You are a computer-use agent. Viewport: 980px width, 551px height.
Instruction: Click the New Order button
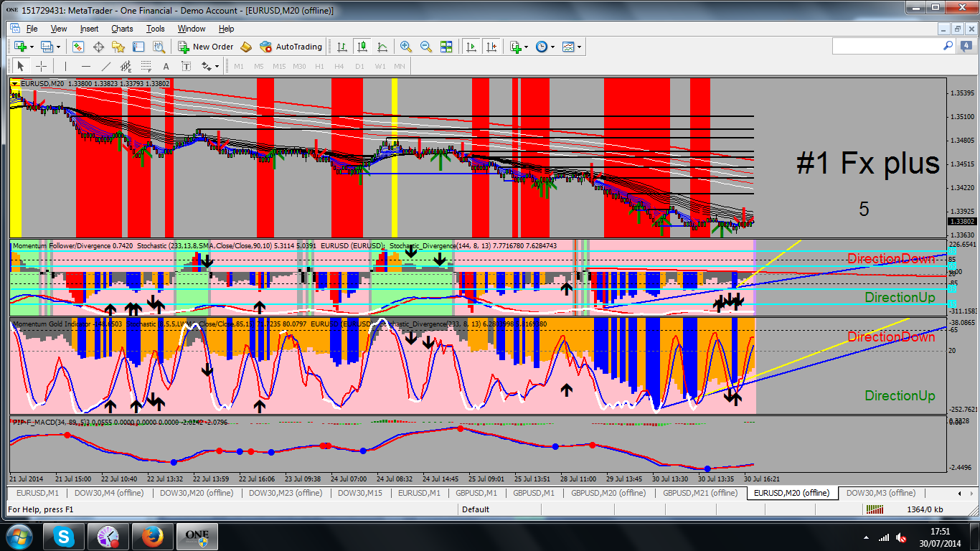click(x=206, y=47)
